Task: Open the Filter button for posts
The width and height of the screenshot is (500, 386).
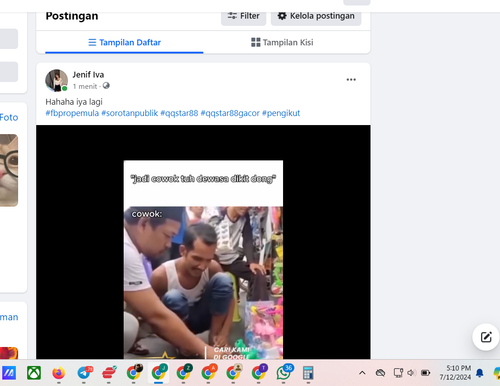Action: [243, 16]
